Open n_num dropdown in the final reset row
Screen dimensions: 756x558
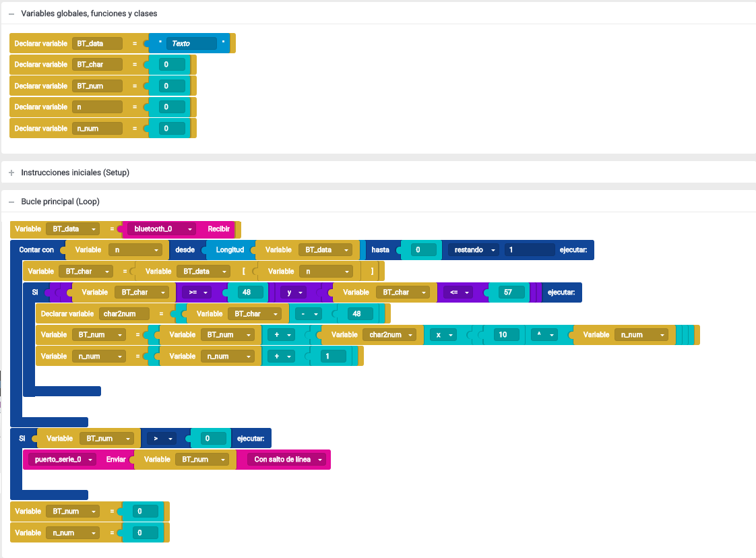(x=72, y=533)
